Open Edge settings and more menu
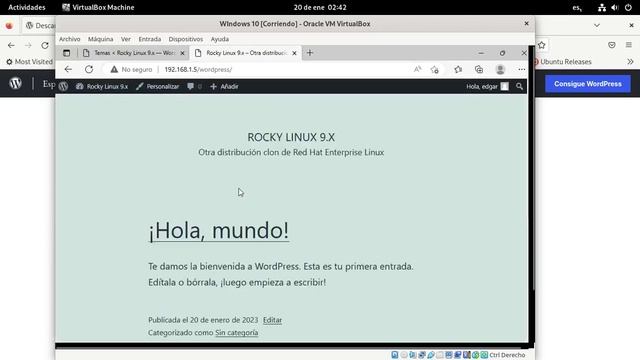 (x=522, y=69)
